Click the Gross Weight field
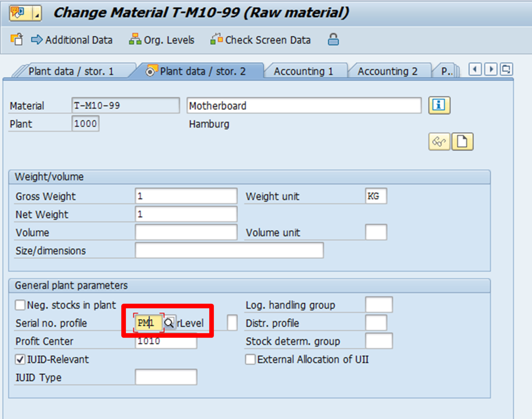 [x=186, y=196]
